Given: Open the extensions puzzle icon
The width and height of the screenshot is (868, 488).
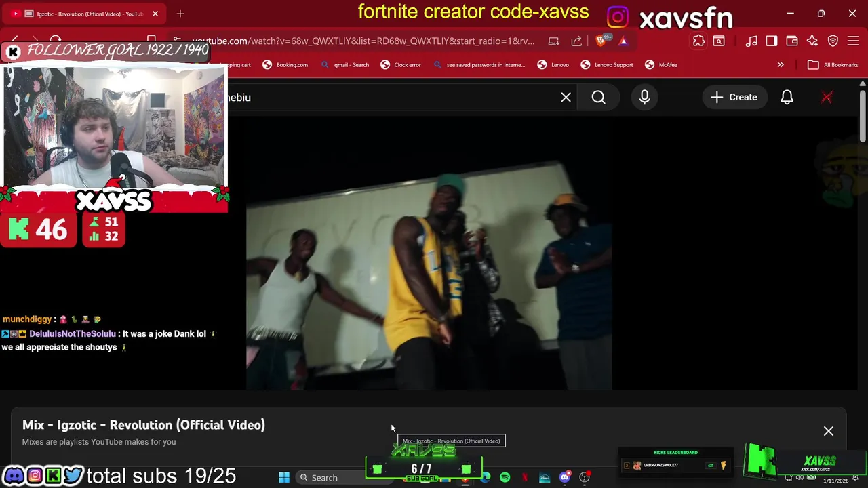Looking at the screenshot, I should pyautogui.click(x=698, y=41).
